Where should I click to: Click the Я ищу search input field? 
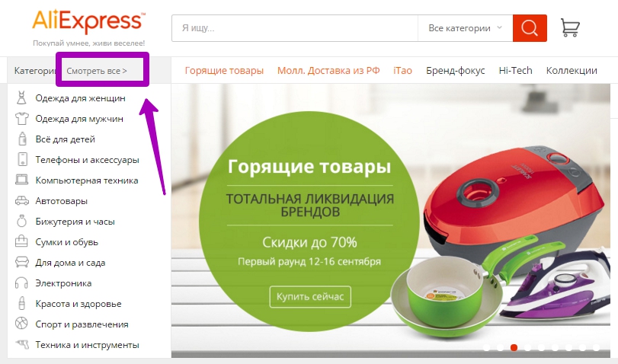click(295, 28)
